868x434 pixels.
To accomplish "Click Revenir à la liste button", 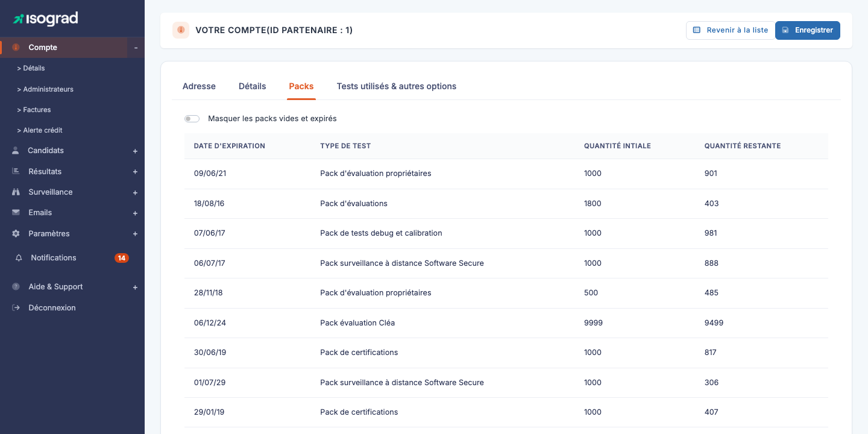I will coord(731,30).
